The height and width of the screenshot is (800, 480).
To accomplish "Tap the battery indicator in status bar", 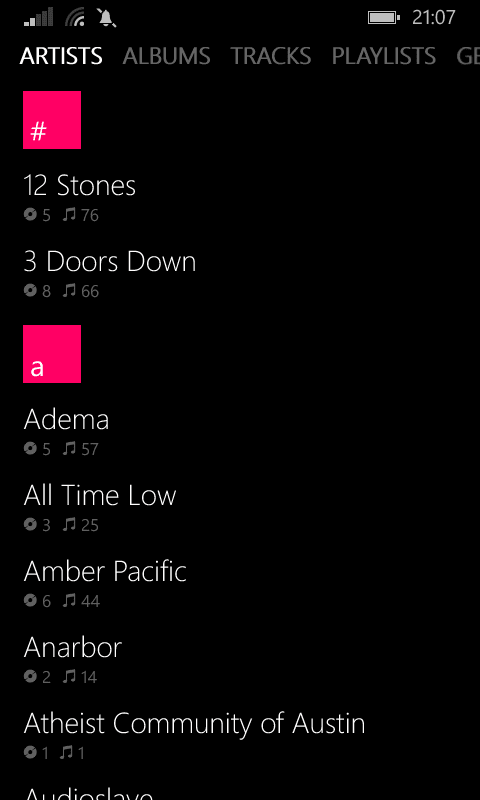I will pyautogui.click(x=384, y=18).
